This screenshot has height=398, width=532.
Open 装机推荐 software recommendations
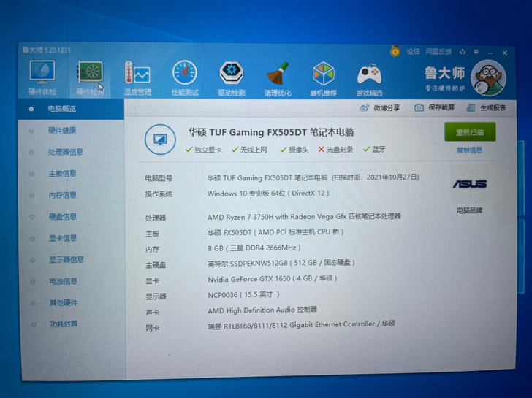[323, 79]
